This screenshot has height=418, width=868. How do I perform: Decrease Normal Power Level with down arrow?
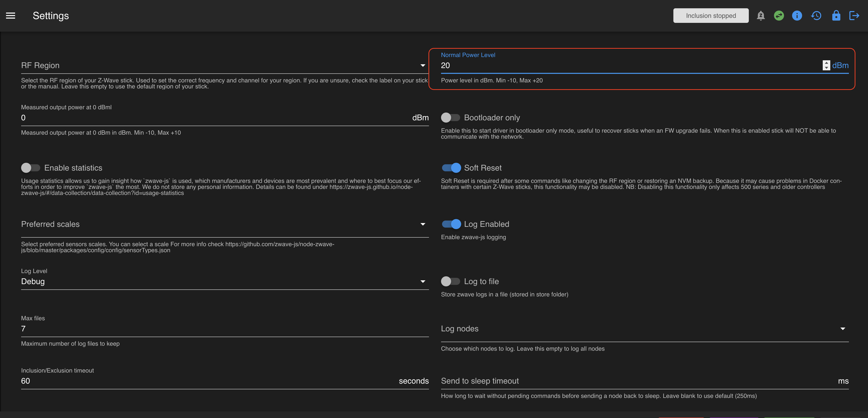point(826,68)
